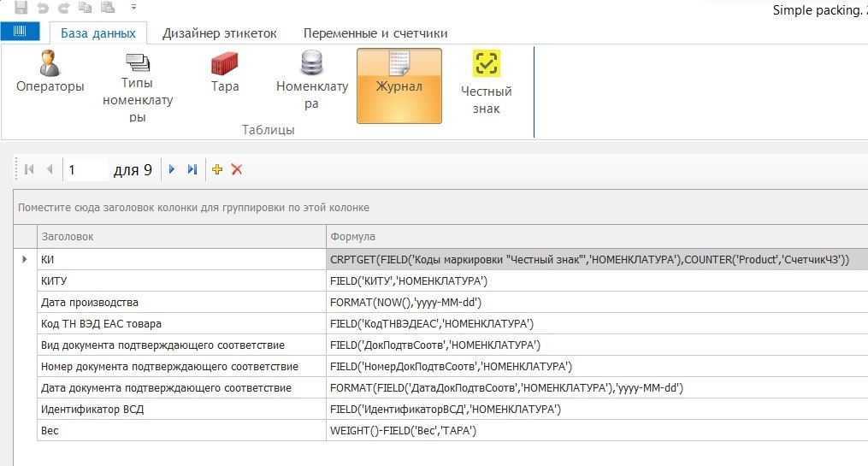The image size is (868, 466).
Task: Open quick access toolbar customize dropdown
Action: (133, 7)
